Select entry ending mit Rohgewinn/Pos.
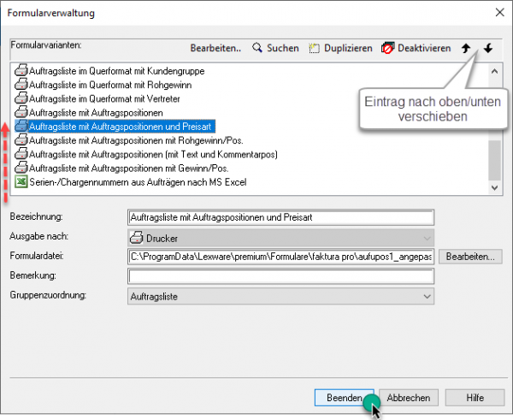The height and width of the screenshot is (420, 513). pyautogui.click(x=136, y=140)
